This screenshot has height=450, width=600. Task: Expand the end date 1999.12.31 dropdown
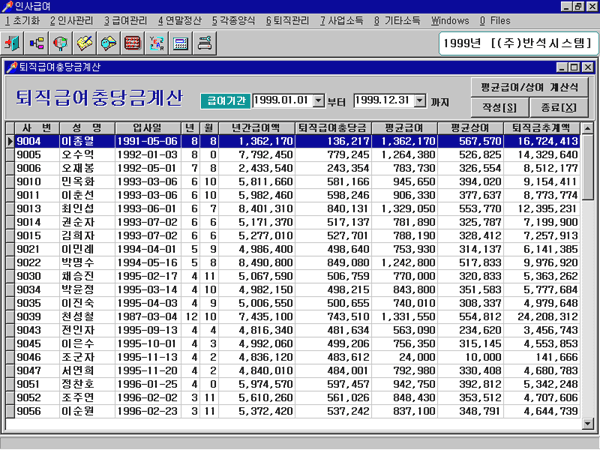[419, 101]
